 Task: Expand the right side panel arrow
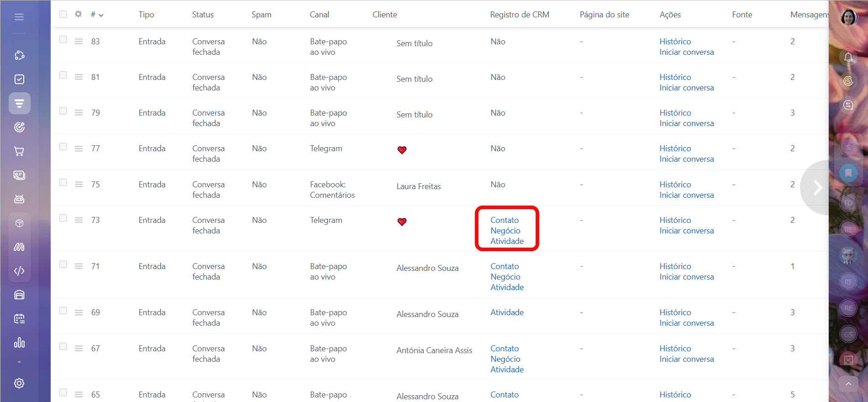(817, 187)
